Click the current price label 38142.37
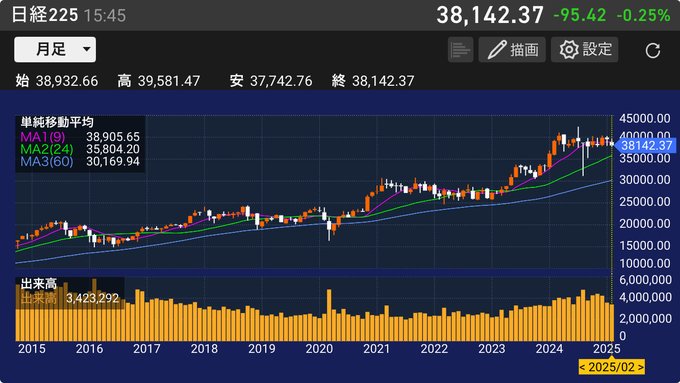The width and height of the screenshot is (680, 383). 646,145
